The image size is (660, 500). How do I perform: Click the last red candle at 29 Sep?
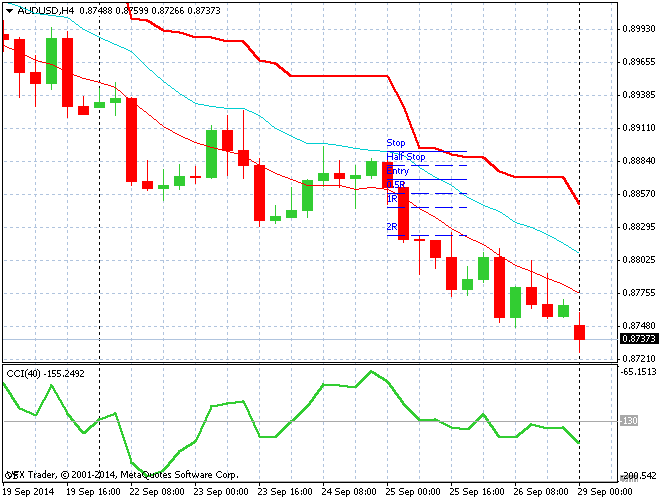[580, 332]
